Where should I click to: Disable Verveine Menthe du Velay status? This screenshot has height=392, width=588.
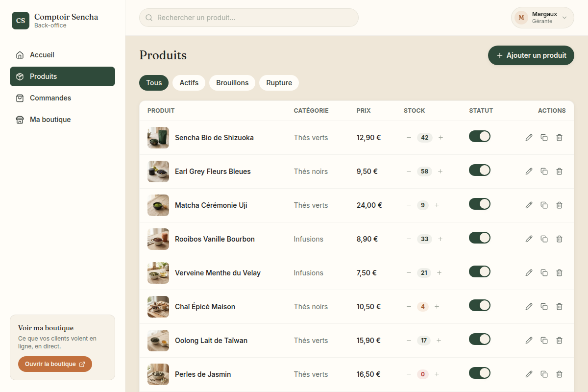pos(480,271)
